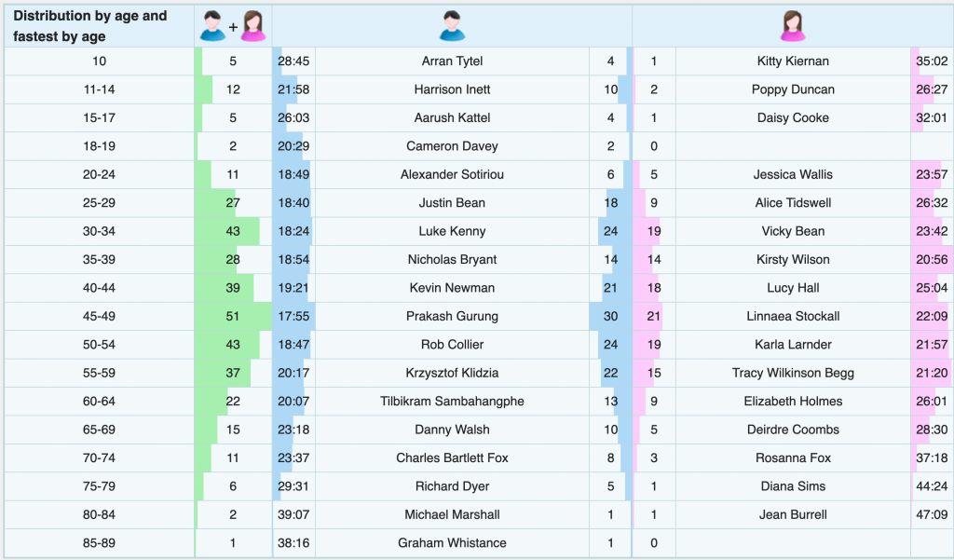Click the fastest female time 20:56

(x=932, y=259)
